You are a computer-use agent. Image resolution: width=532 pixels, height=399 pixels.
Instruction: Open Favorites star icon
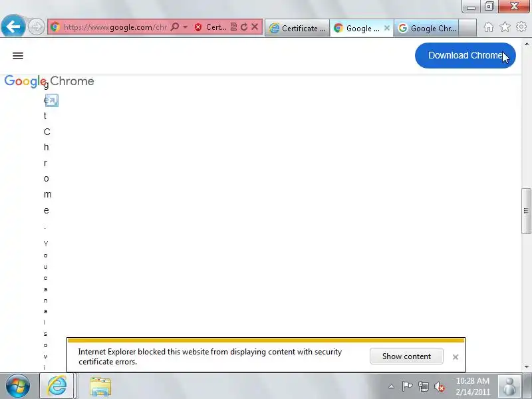505,27
